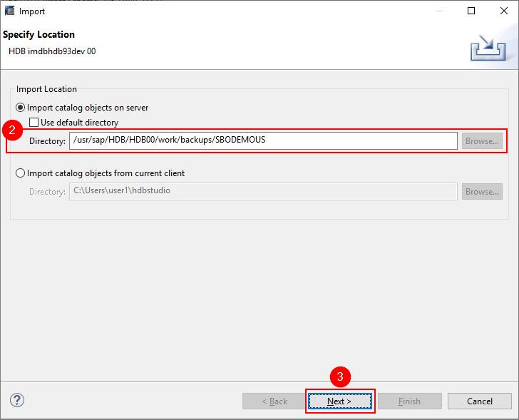519x420 pixels.
Task: Select Import catalog objects from current client
Action: point(21,173)
